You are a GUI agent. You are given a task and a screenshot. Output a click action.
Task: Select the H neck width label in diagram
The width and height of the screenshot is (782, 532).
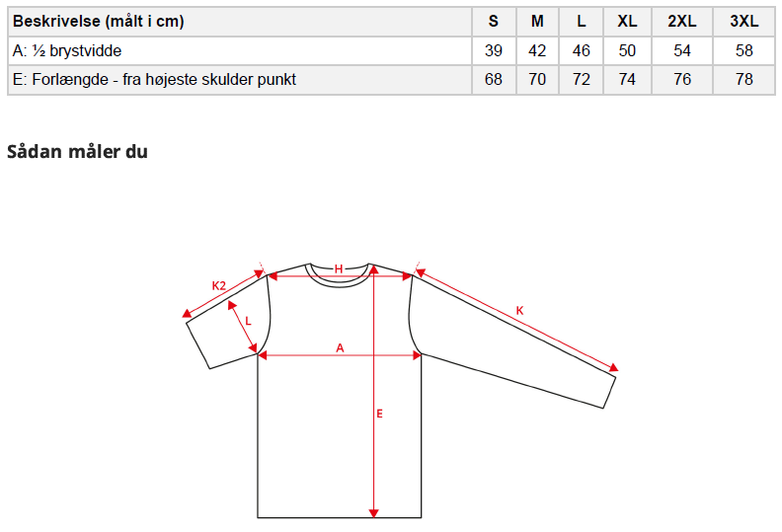coord(338,268)
